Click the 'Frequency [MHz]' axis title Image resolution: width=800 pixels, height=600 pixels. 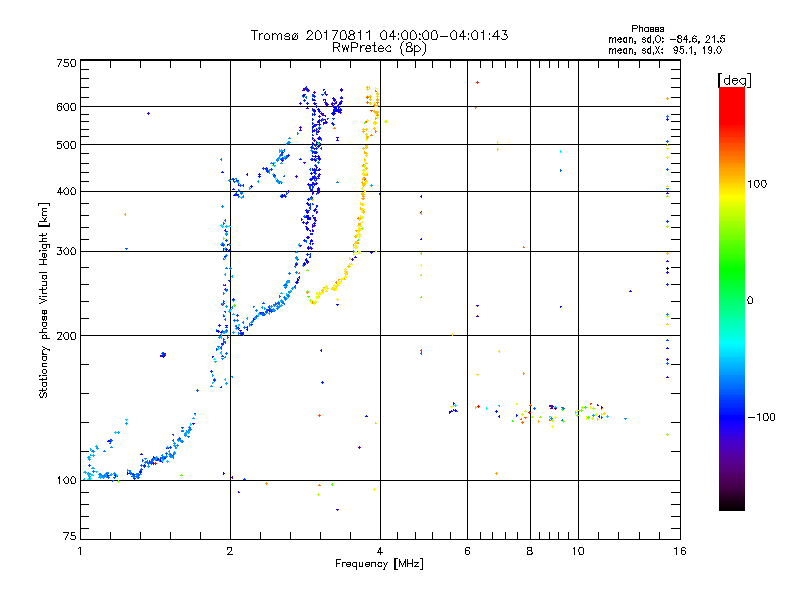click(x=379, y=564)
